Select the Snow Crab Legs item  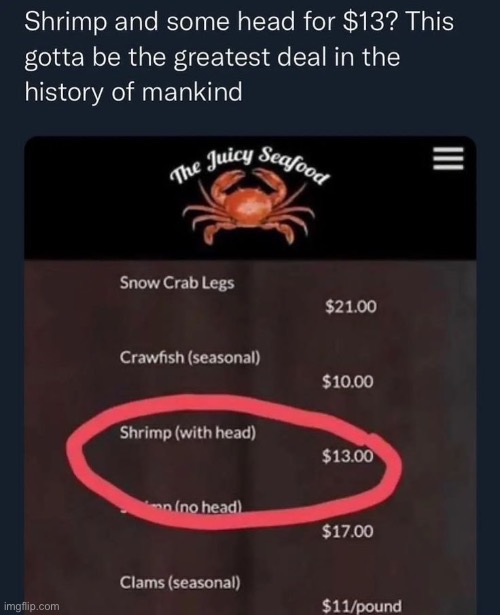coord(177,282)
